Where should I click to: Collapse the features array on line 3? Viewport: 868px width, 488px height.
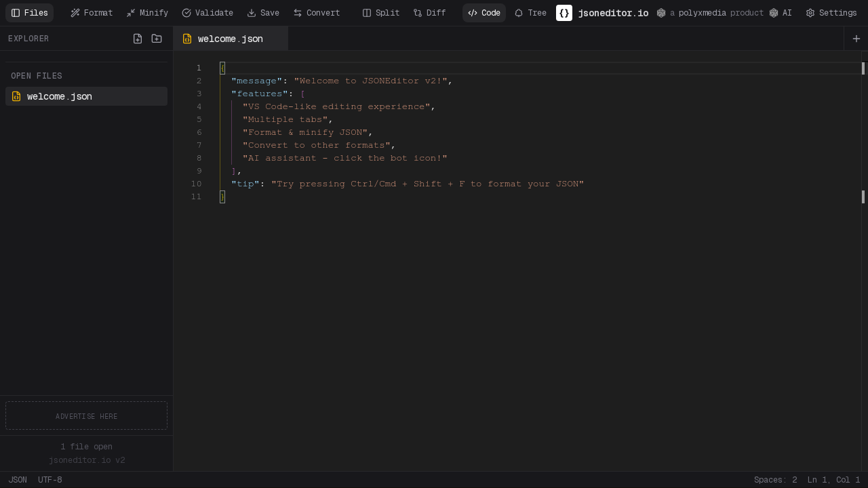pos(211,94)
